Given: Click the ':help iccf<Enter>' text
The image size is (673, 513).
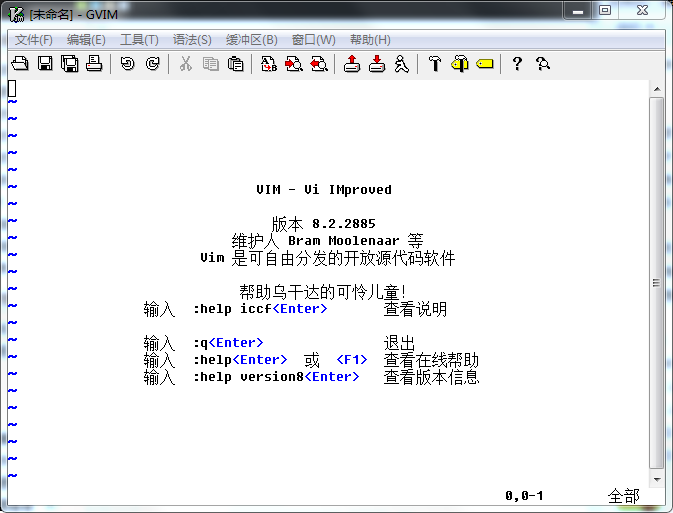Looking at the screenshot, I should pyautogui.click(x=260, y=309).
